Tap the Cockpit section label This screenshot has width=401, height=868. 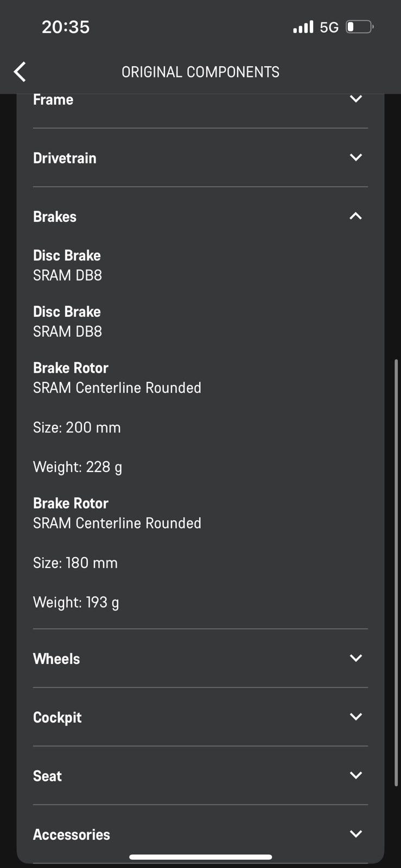pos(57,717)
